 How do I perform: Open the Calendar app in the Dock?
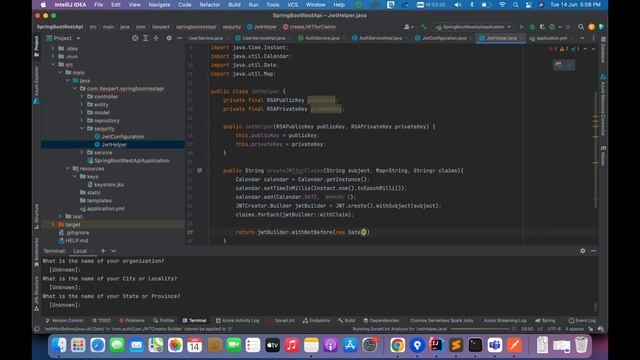tap(194, 345)
